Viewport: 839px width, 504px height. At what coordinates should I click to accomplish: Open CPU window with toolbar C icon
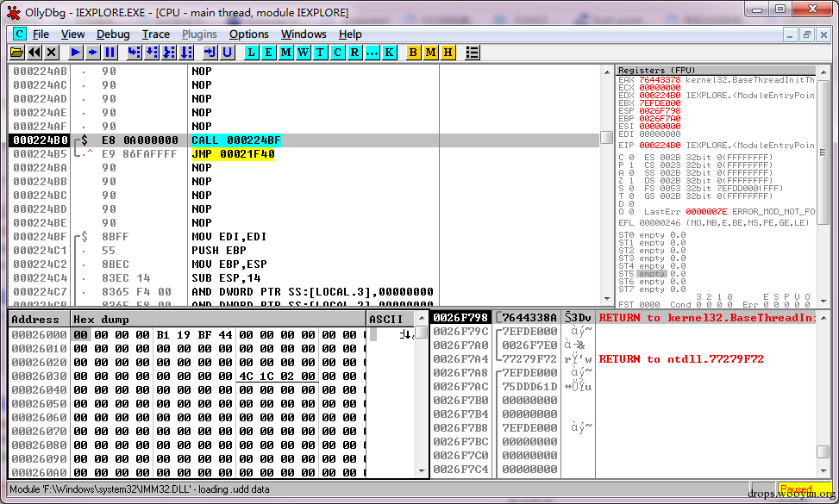coord(337,53)
